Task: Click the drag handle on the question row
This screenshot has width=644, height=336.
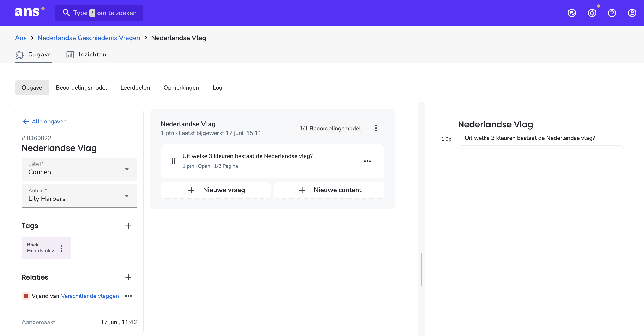Action: point(173,161)
